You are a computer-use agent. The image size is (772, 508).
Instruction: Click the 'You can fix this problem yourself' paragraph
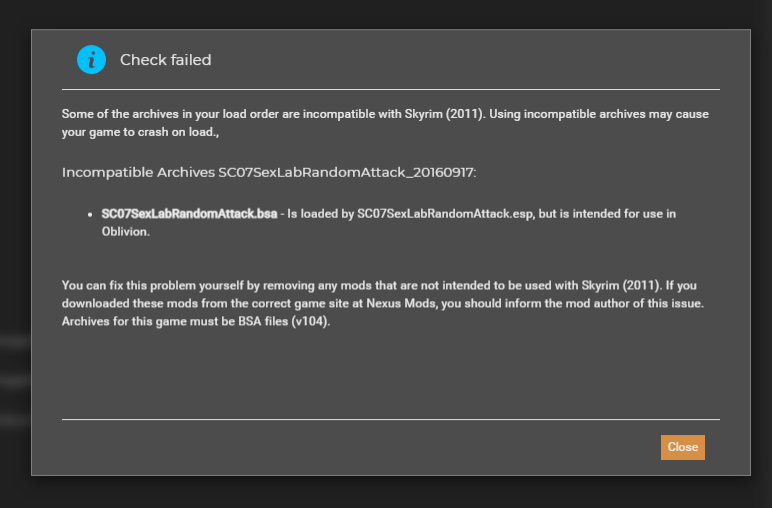(x=383, y=303)
